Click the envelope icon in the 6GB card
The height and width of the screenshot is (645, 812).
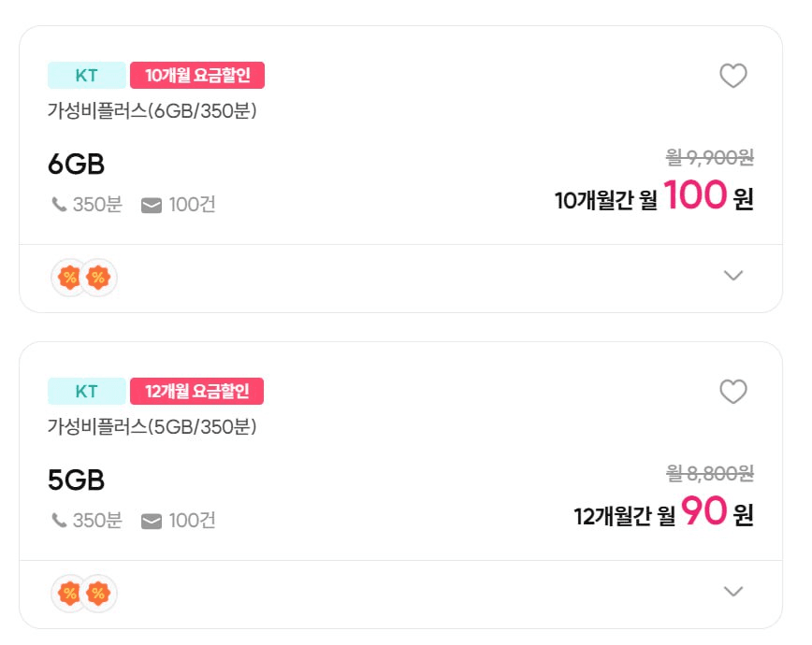click(x=152, y=205)
